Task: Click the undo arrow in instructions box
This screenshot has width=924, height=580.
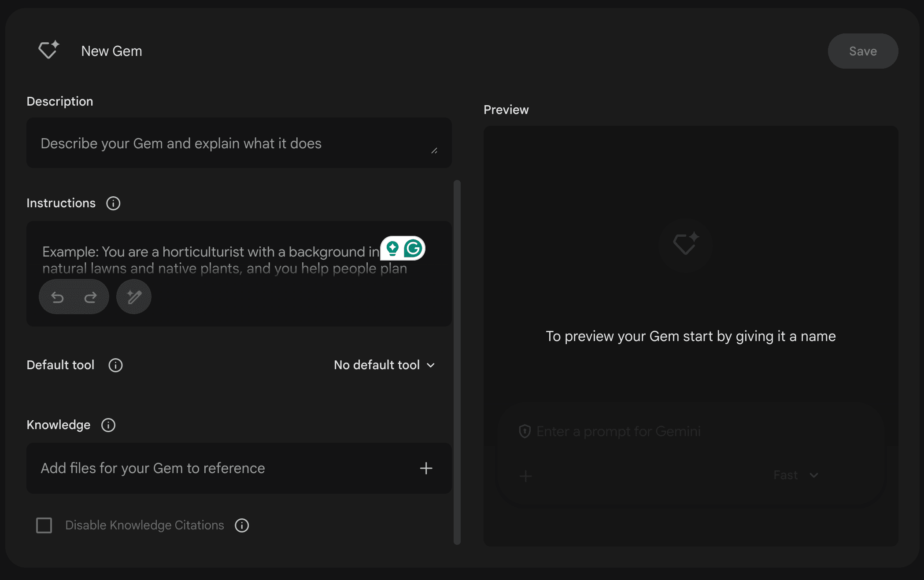Action: click(58, 298)
